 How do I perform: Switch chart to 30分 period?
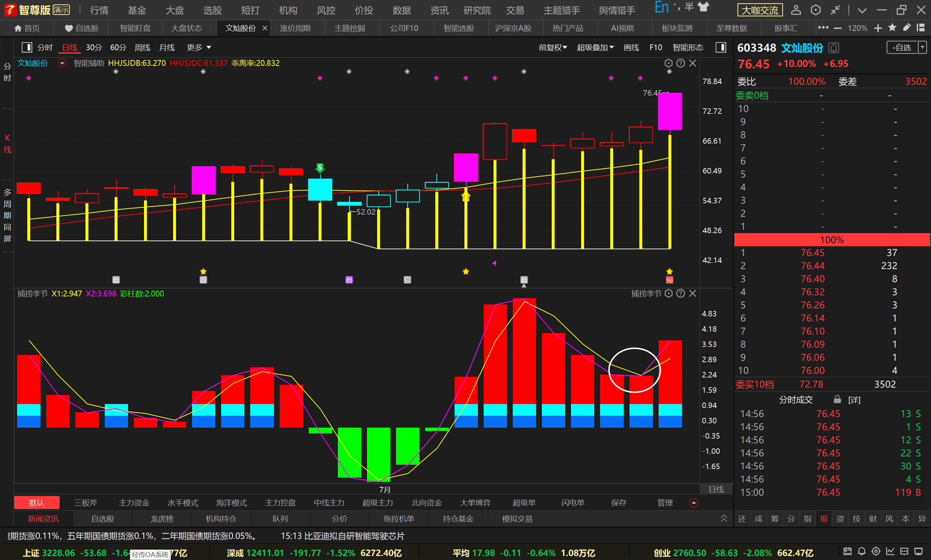(94, 48)
